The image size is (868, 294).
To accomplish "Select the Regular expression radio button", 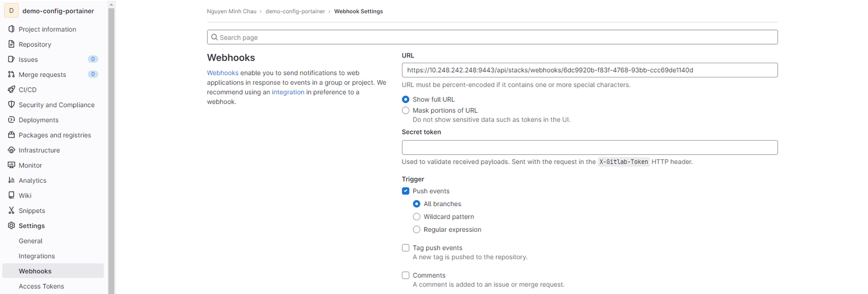I will tap(417, 230).
